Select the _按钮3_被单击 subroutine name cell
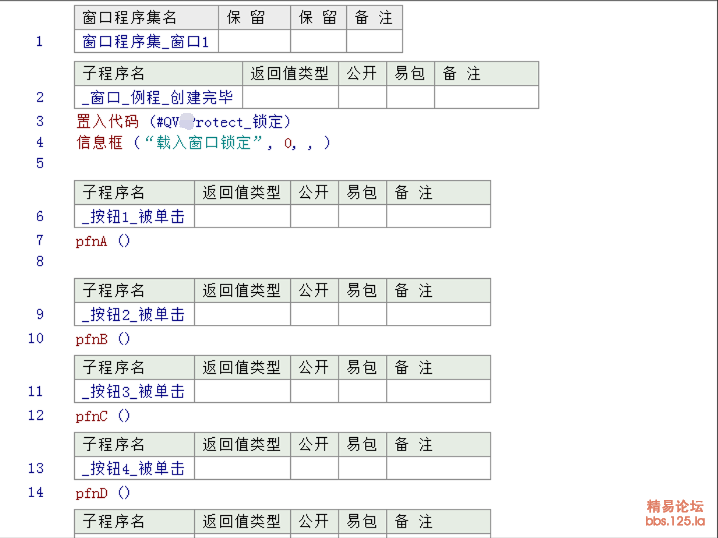 (x=134, y=391)
